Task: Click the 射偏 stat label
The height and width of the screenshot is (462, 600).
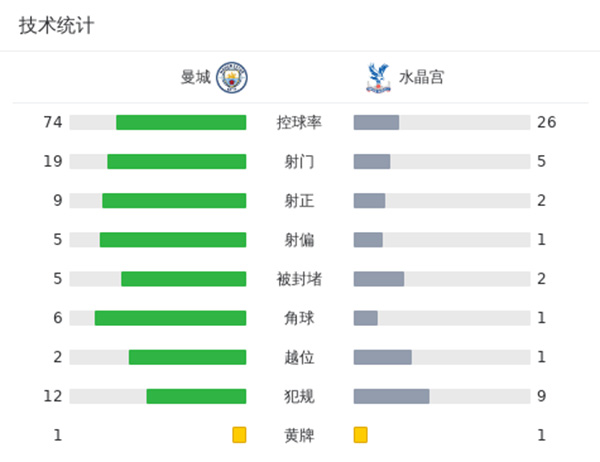Action: [x=299, y=240]
